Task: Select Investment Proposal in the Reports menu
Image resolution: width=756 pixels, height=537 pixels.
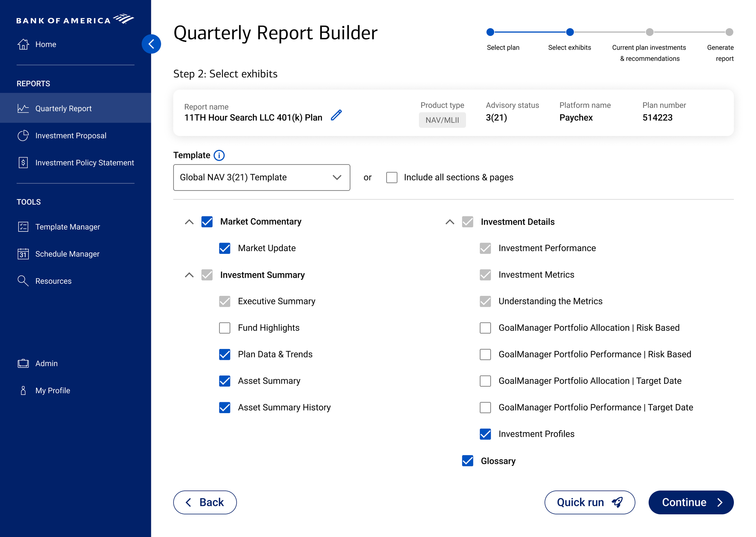Action: 70,135
